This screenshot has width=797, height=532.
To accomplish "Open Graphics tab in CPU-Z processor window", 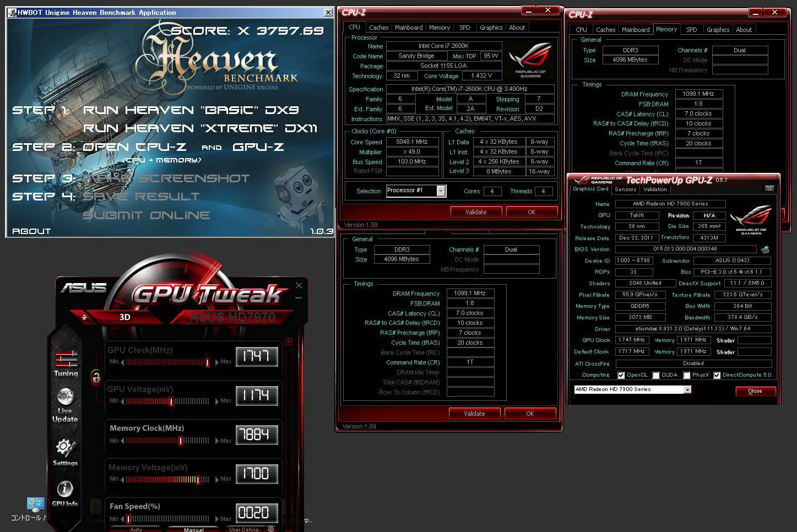I will click(491, 28).
